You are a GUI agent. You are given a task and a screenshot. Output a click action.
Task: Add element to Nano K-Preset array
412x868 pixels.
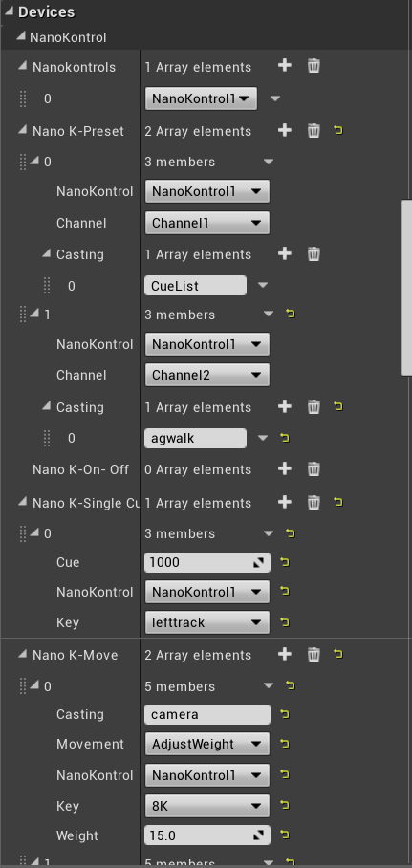coord(284,131)
